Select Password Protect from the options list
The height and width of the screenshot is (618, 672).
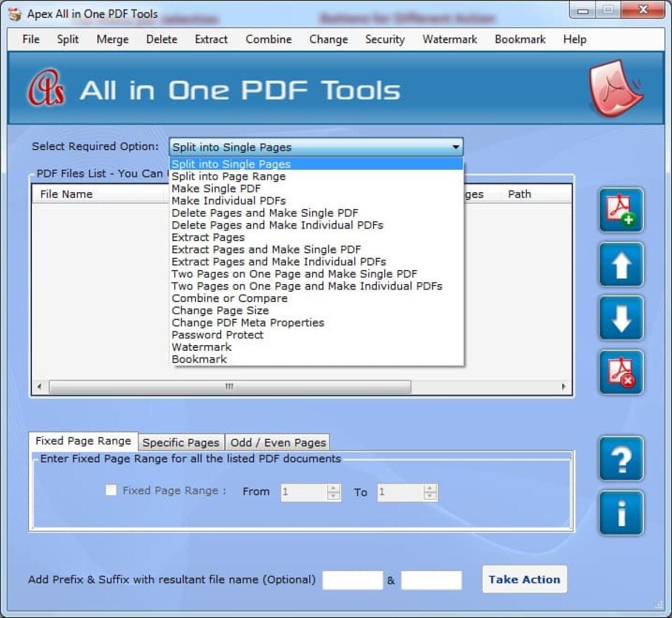(x=217, y=334)
